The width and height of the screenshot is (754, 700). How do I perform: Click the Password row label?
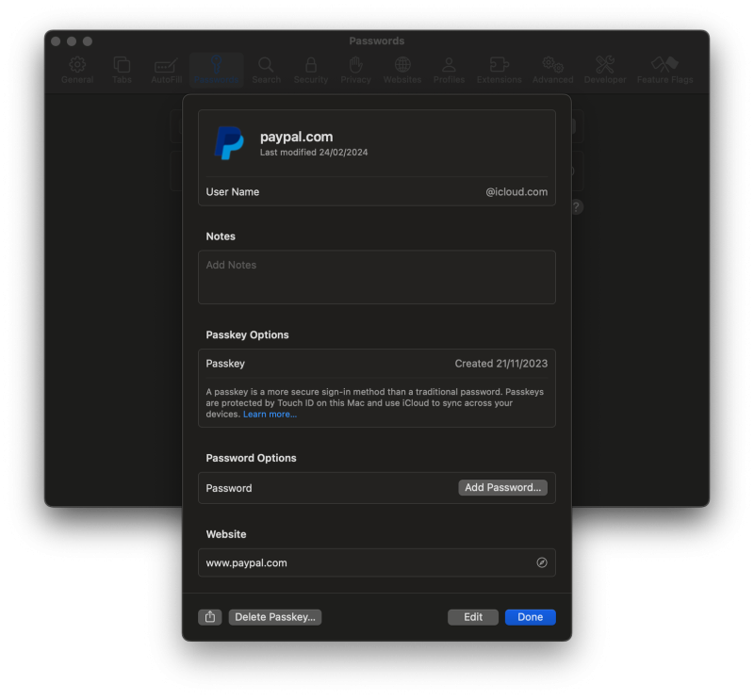(228, 488)
